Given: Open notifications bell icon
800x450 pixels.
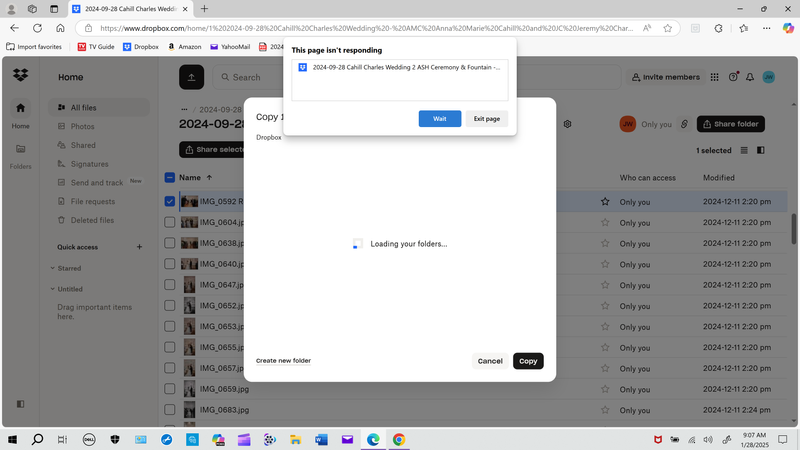Looking at the screenshot, I should [x=750, y=77].
